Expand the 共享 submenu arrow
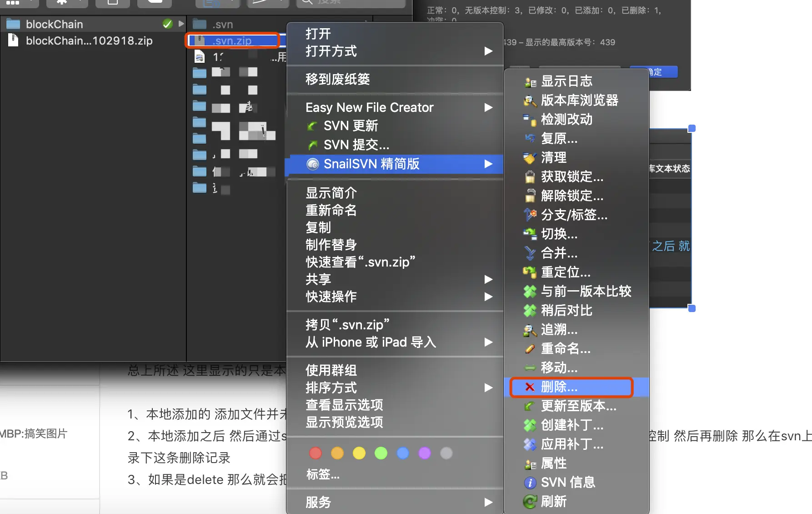812x514 pixels. (x=489, y=279)
